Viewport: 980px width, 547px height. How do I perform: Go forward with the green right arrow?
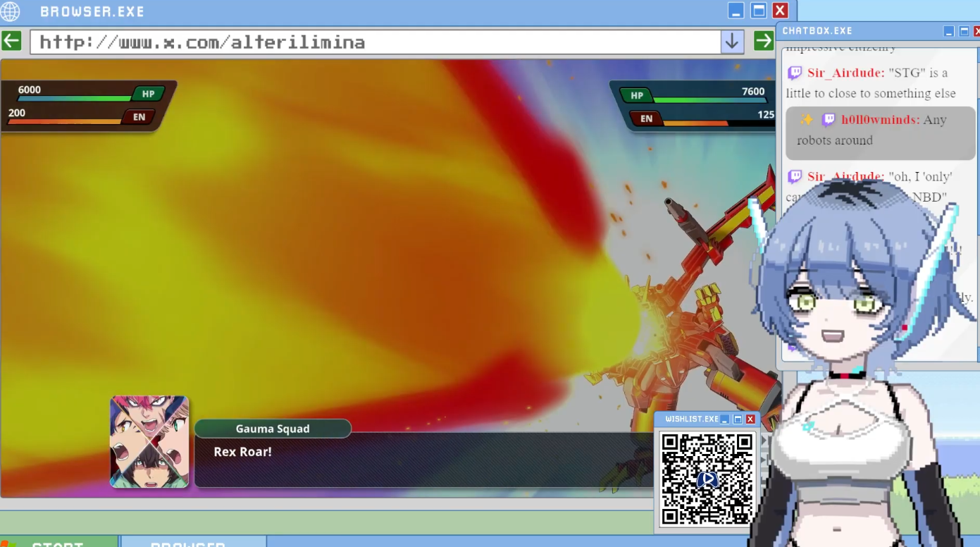764,41
